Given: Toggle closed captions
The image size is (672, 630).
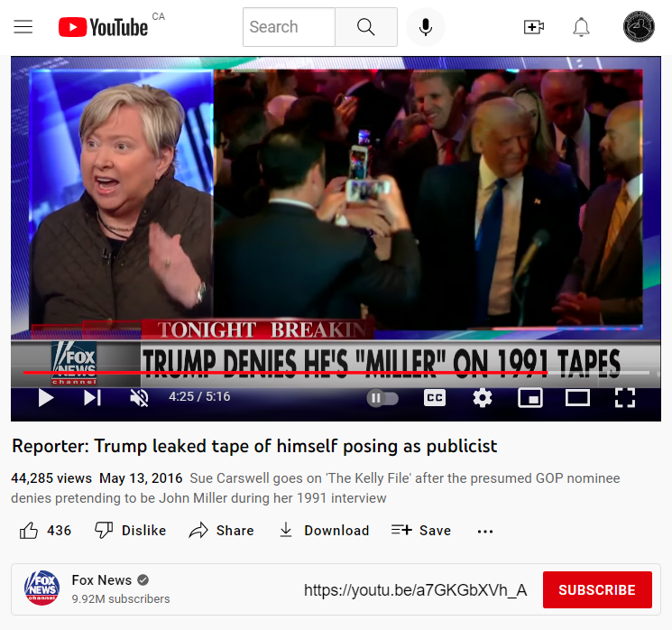Looking at the screenshot, I should pos(435,397).
